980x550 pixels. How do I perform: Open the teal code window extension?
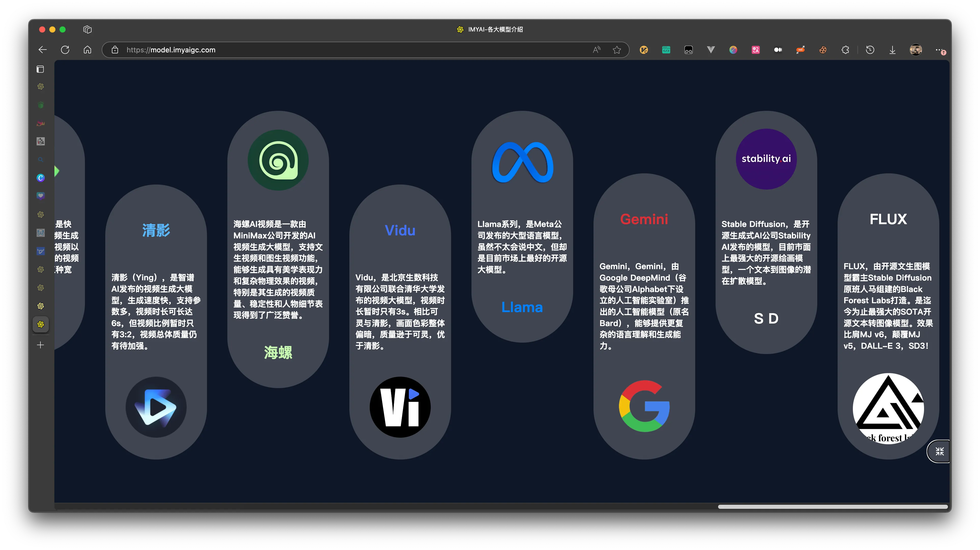pyautogui.click(x=666, y=50)
